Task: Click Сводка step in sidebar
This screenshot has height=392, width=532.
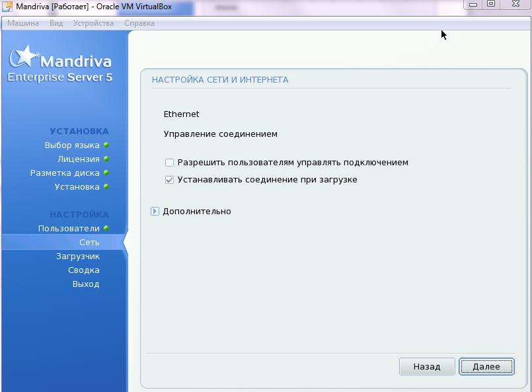Action: pyautogui.click(x=84, y=270)
